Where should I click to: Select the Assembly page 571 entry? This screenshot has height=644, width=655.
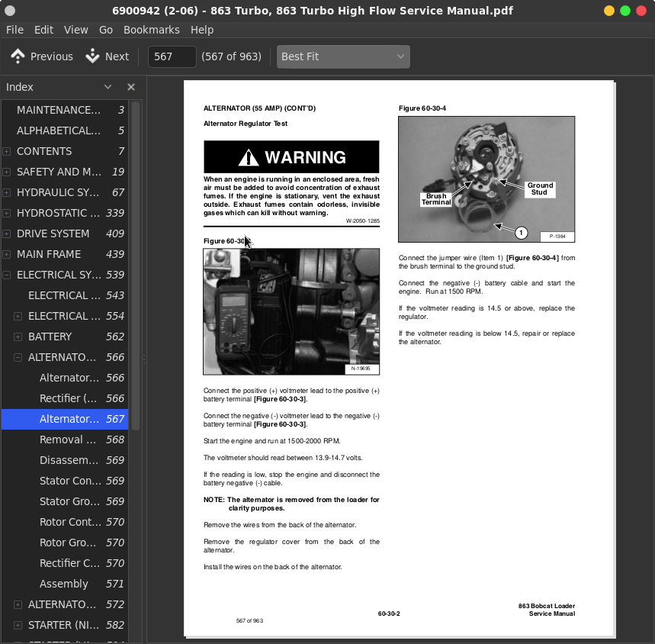(64, 584)
